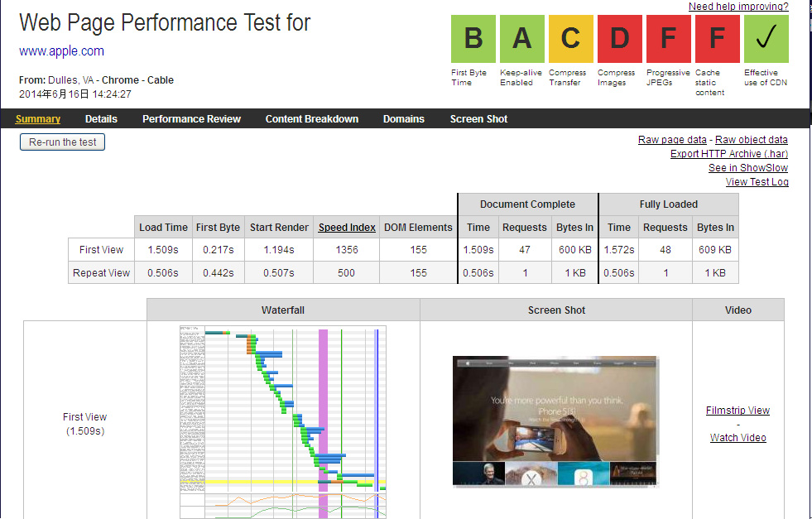Click the Document Complete header
812x519 pixels.
pyautogui.click(x=527, y=204)
